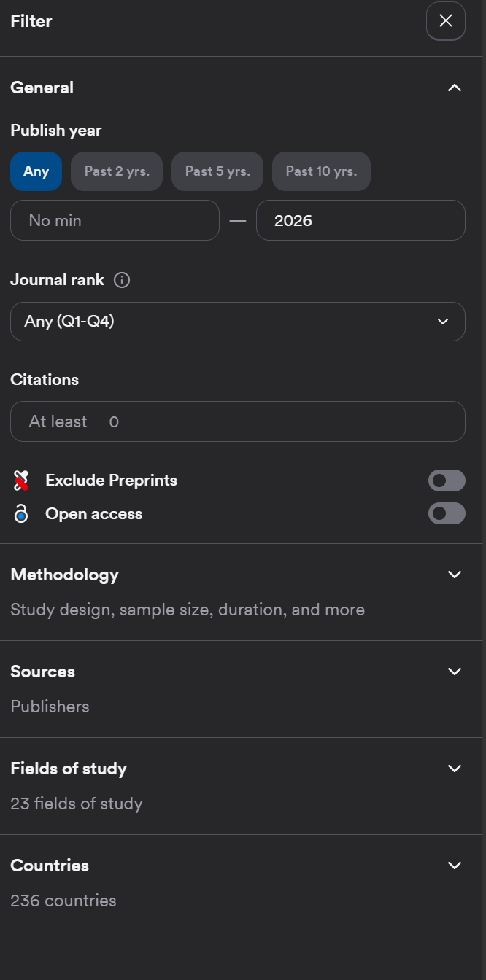The image size is (486, 980).
Task: Click the Publishers subtitle under Sources
Action: click(x=50, y=707)
